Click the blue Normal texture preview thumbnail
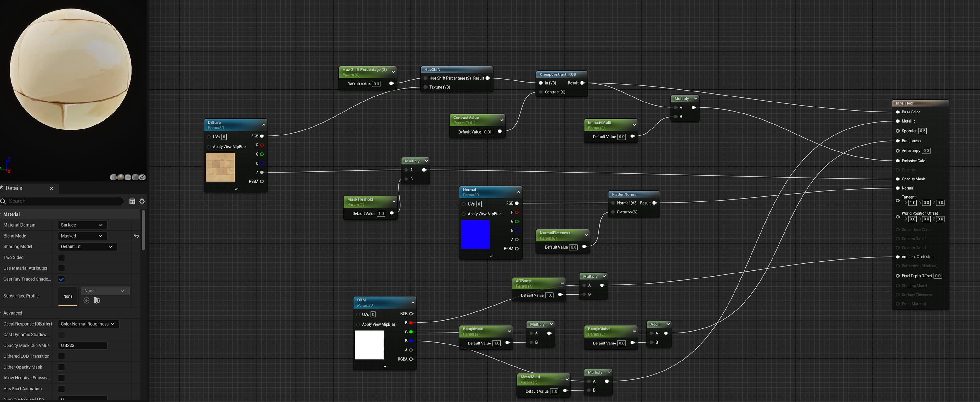980x402 pixels. coord(475,234)
